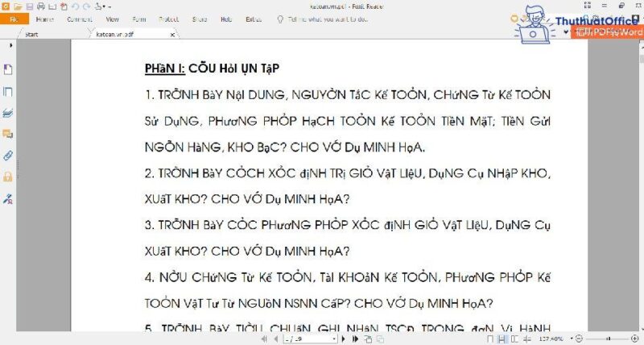Viewport: 644px width, 345px height.
Task: Open the Digital Signatures panel
Action: pyautogui.click(x=8, y=197)
